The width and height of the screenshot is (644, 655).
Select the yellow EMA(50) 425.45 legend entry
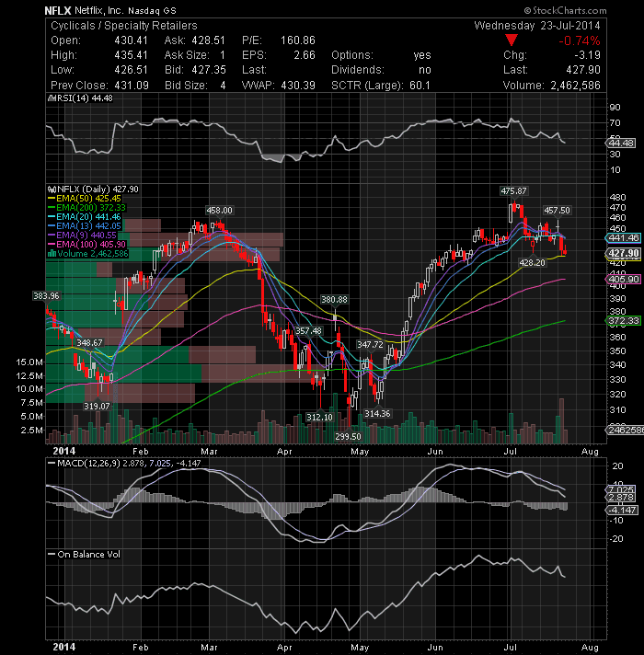[x=85, y=199]
